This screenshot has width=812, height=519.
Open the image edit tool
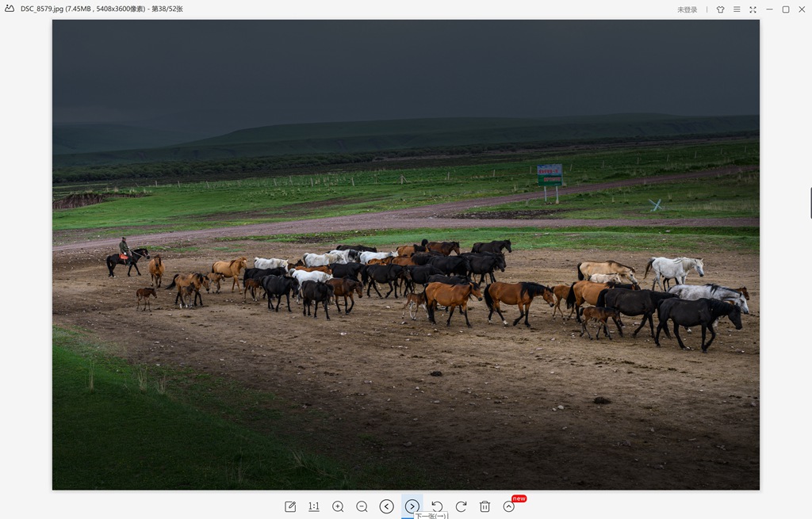pos(290,506)
